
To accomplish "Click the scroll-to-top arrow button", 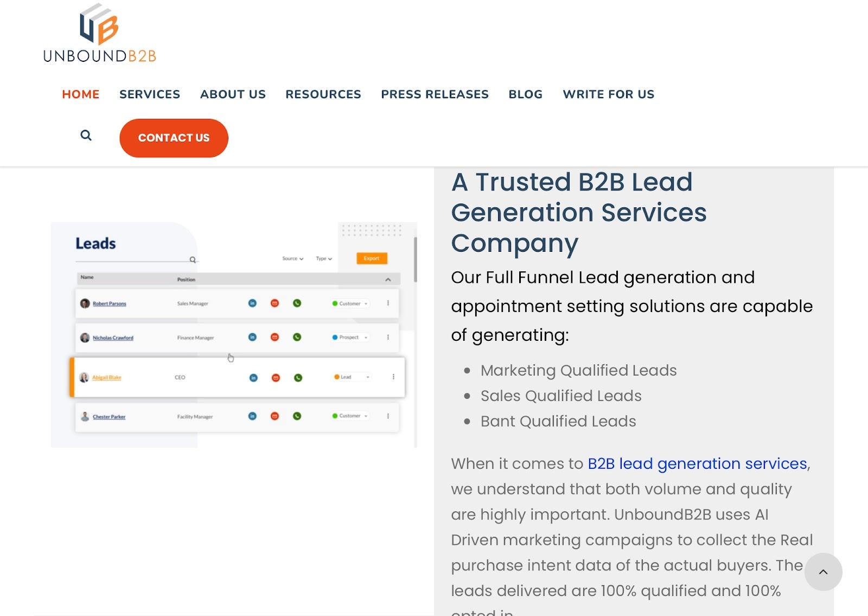I will 823,571.
